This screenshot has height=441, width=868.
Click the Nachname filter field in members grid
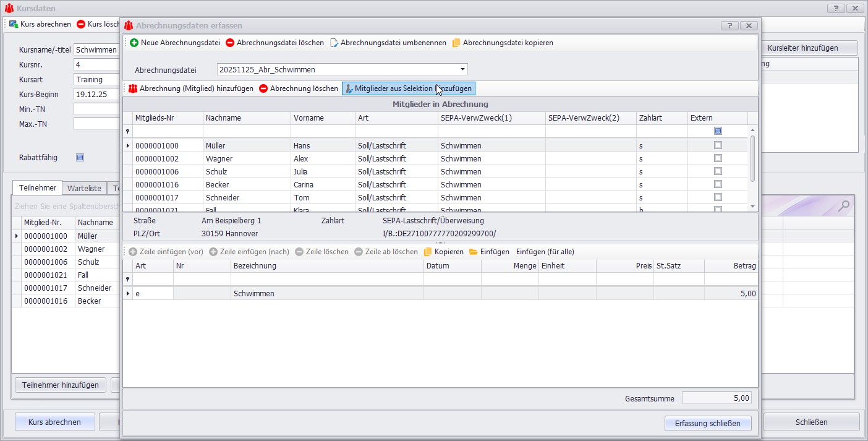[x=247, y=131]
